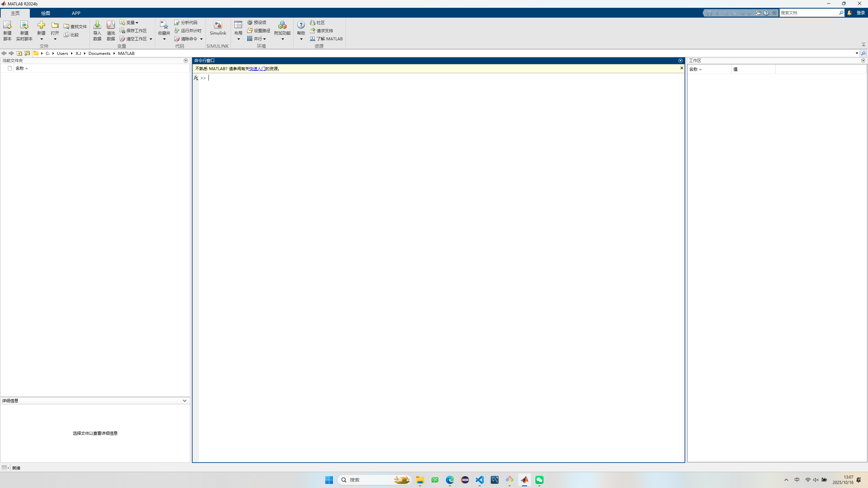Collapse the Details (详细信息) panel
The image size is (868, 488).
click(184, 401)
